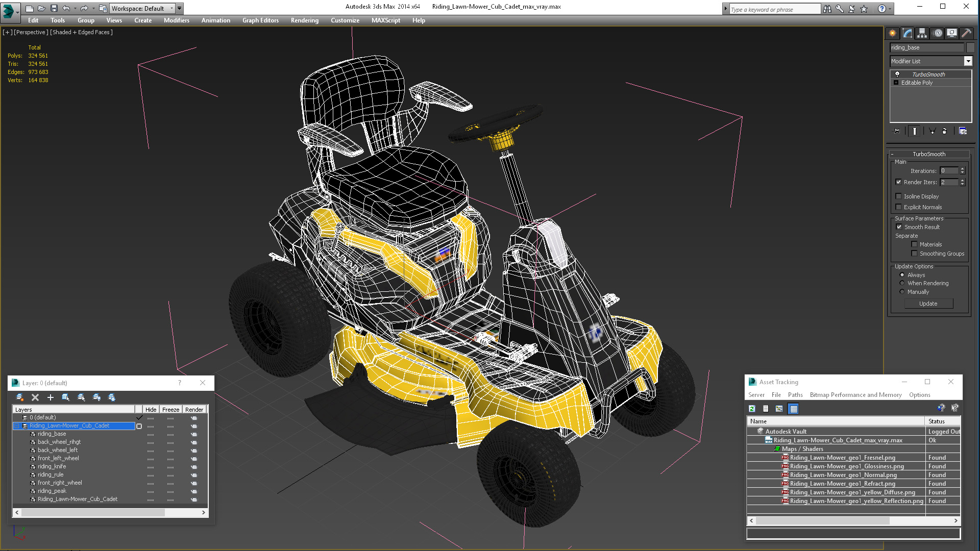Click the binoculars search icon
980x551 pixels.
(827, 9)
